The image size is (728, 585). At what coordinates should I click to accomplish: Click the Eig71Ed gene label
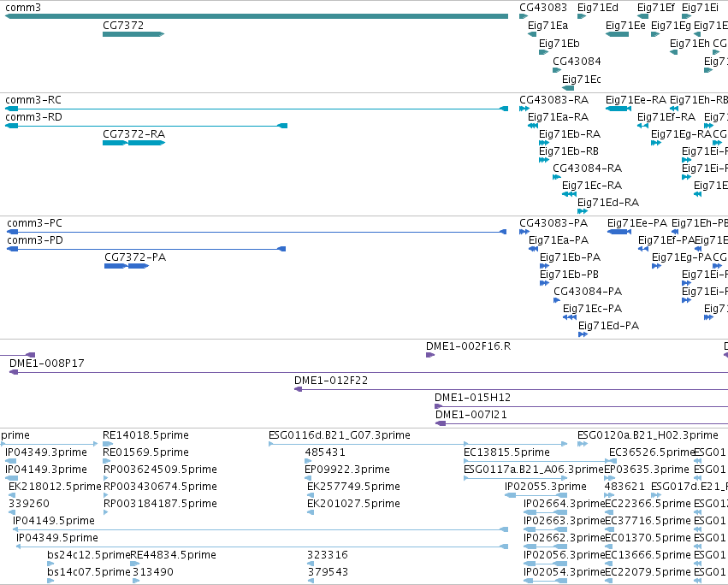[597, 8]
